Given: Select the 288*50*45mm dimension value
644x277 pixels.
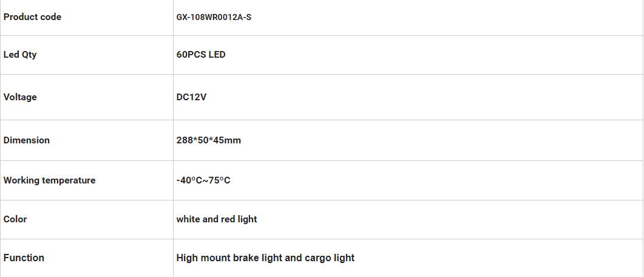Looking at the screenshot, I should (209, 140).
